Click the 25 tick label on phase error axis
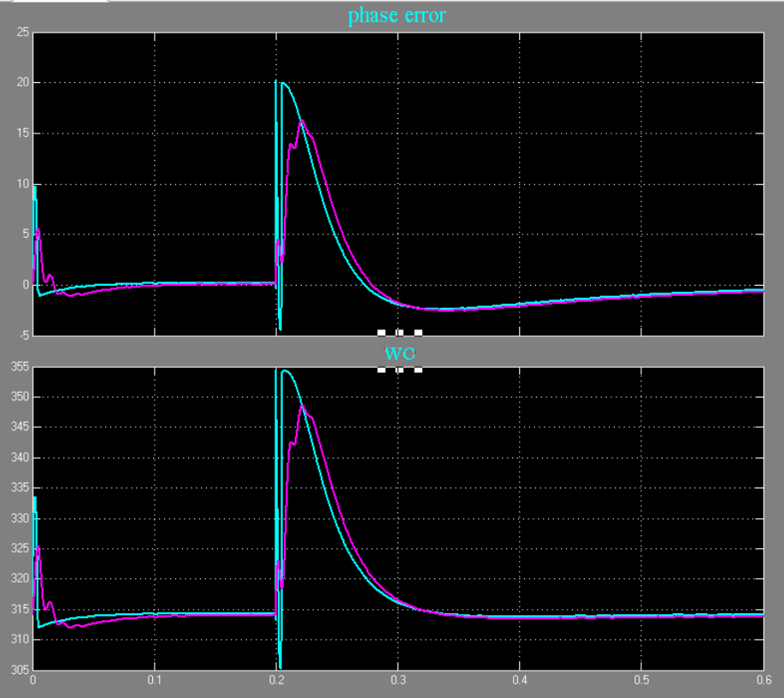 pos(23,33)
